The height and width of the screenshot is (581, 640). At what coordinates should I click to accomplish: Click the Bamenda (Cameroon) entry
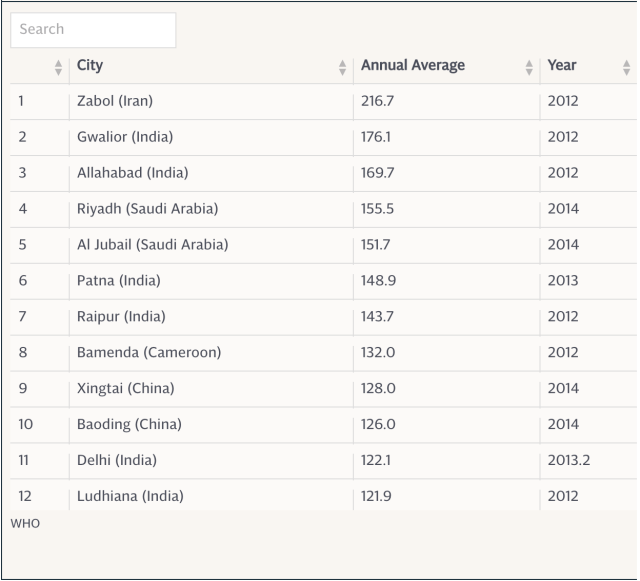[149, 353]
